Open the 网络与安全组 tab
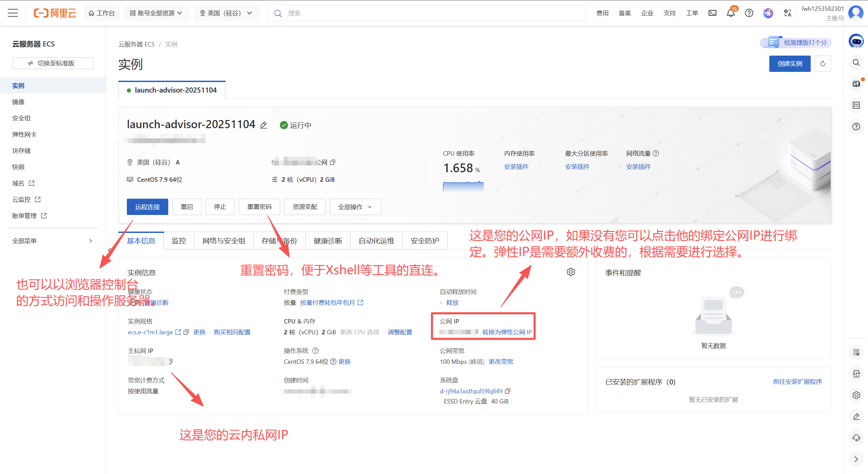Image resolution: width=868 pixels, height=474 pixels. coord(224,241)
